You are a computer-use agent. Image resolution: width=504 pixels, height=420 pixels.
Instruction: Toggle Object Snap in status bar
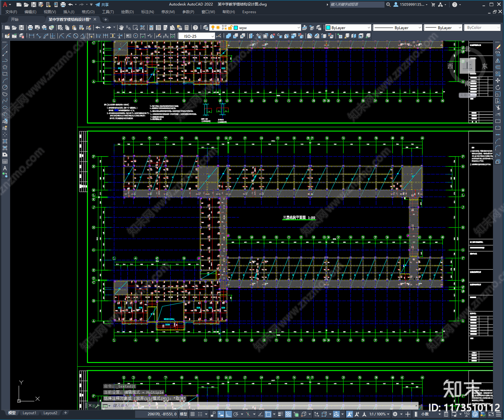click(268, 414)
